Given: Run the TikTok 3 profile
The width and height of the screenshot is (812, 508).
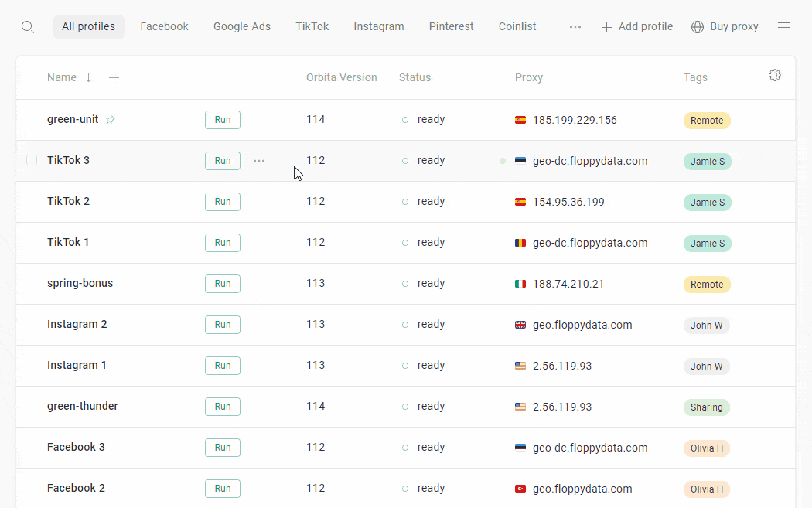Looking at the screenshot, I should [x=223, y=161].
